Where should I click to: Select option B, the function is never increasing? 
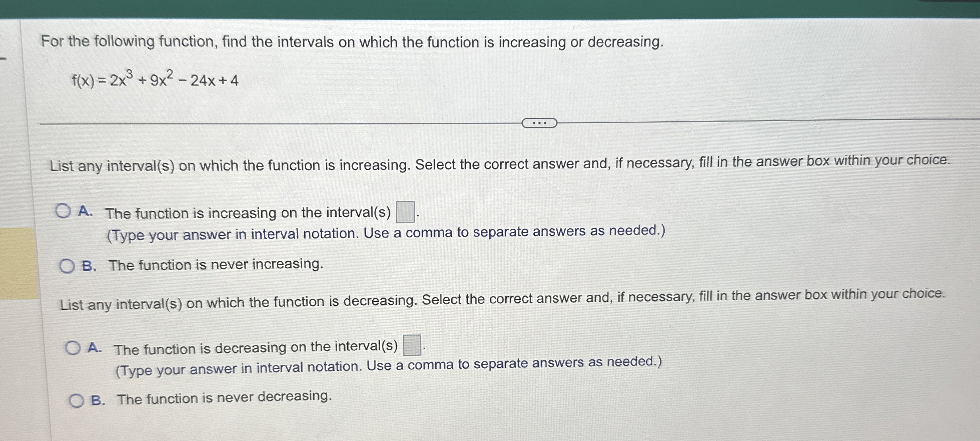click(x=67, y=265)
